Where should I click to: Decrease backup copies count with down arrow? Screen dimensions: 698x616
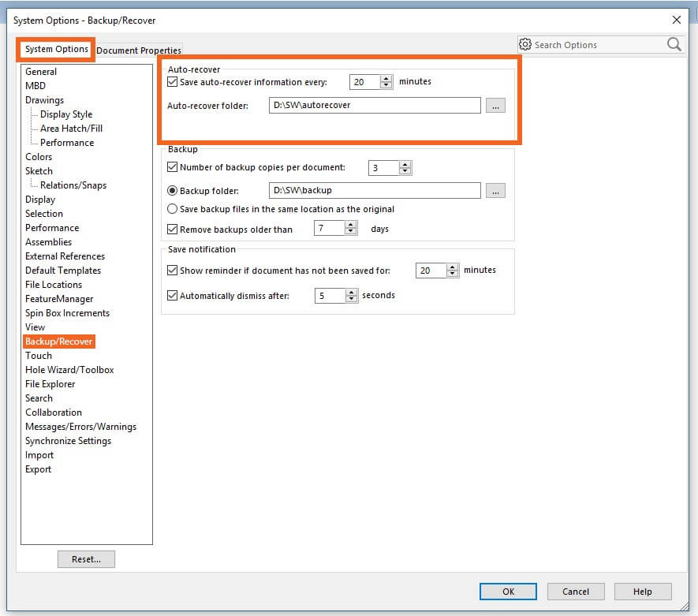pyautogui.click(x=405, y=171)
